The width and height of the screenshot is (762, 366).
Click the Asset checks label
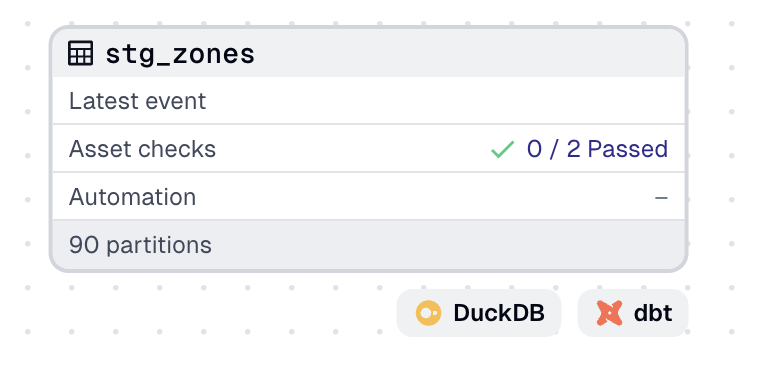pyautogui.click(x=142, y=149)
